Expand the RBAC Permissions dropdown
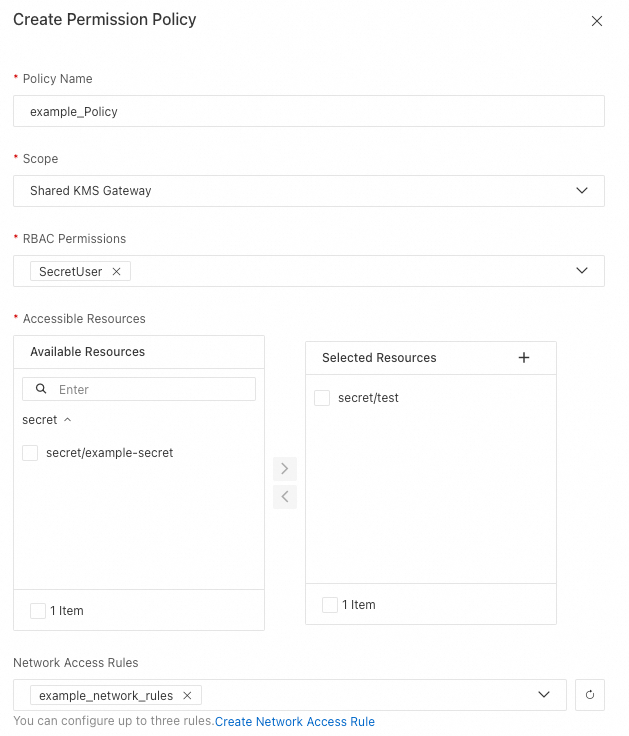The height and width of the screenshot is (736, 629). pyautogui.click(x=582, y=271)
